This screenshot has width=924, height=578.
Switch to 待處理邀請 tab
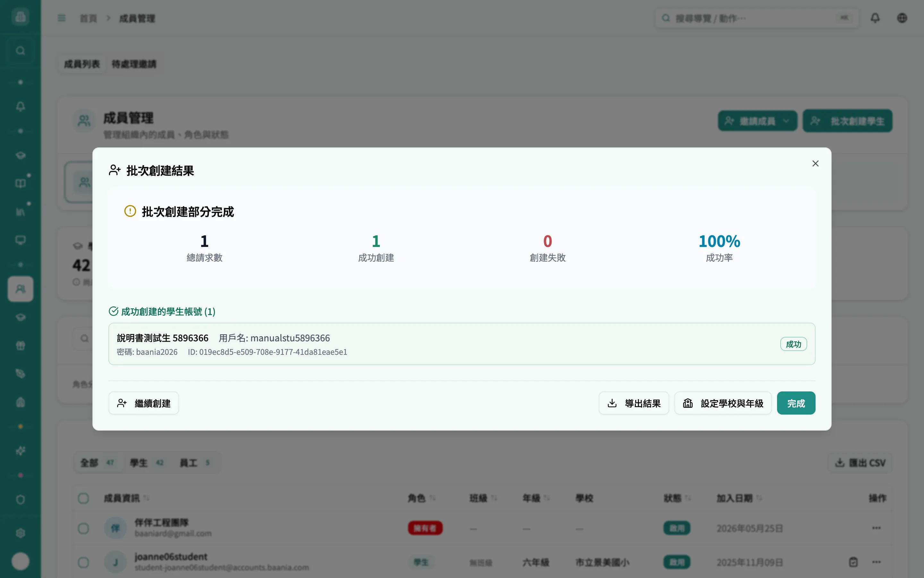click(x=134, y=64)
